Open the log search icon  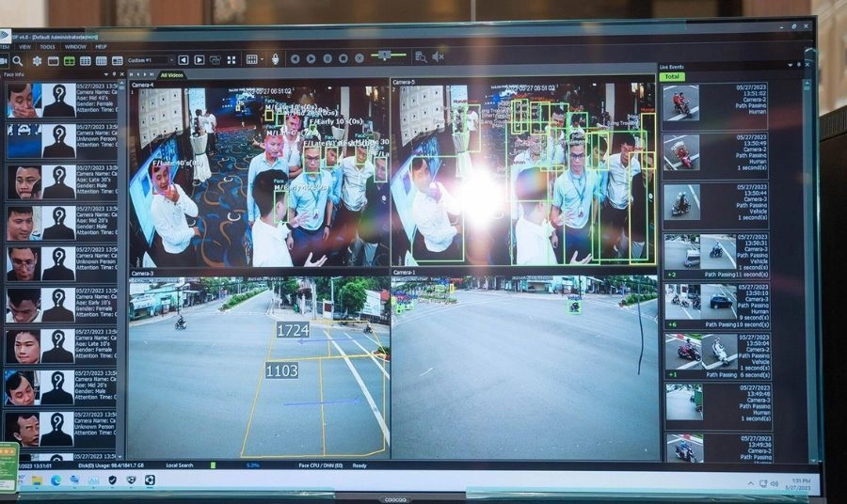click(x=421, y=56)
